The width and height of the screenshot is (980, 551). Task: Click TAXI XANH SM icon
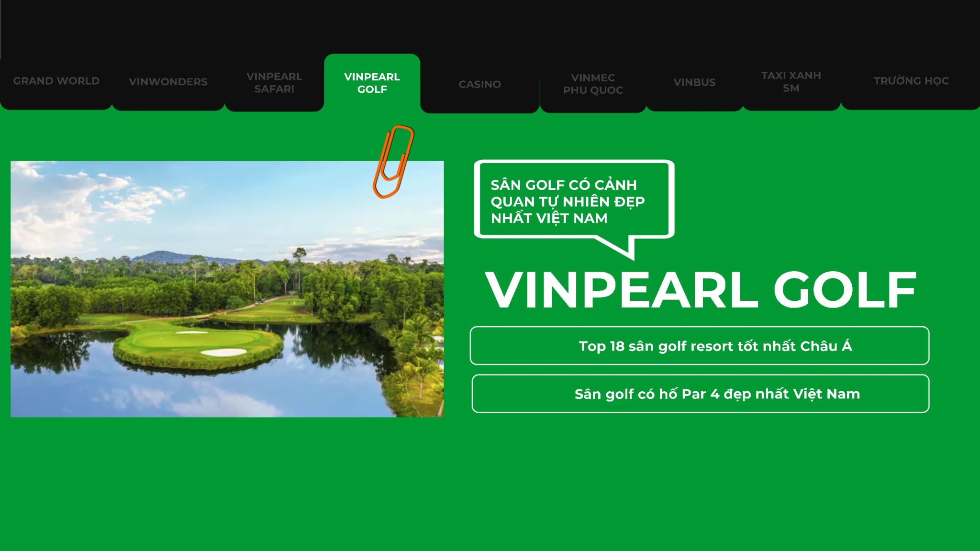791,81
